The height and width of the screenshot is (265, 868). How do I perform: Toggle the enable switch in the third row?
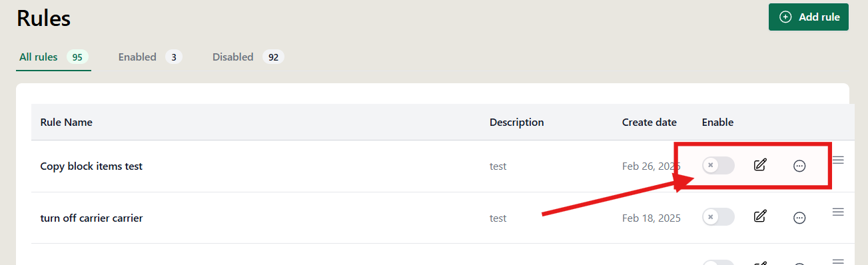point(718,262)
